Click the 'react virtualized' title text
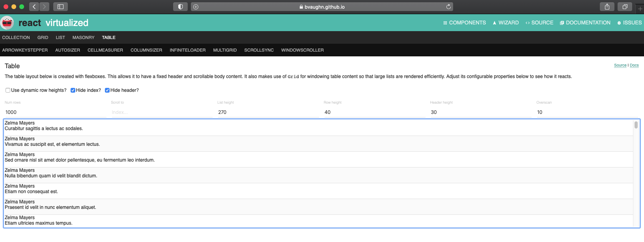 click(x=53, y=23)
